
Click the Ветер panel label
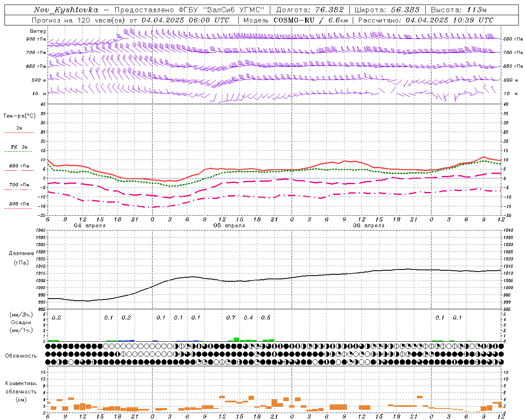tap(38, 31)
